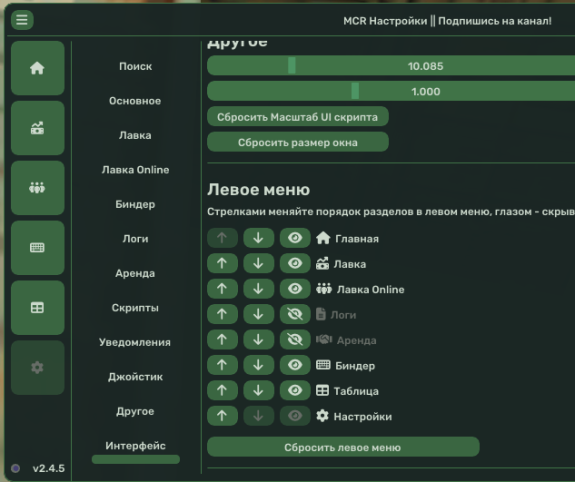Click the 10.085 slider bar

[x=391, y=66]
